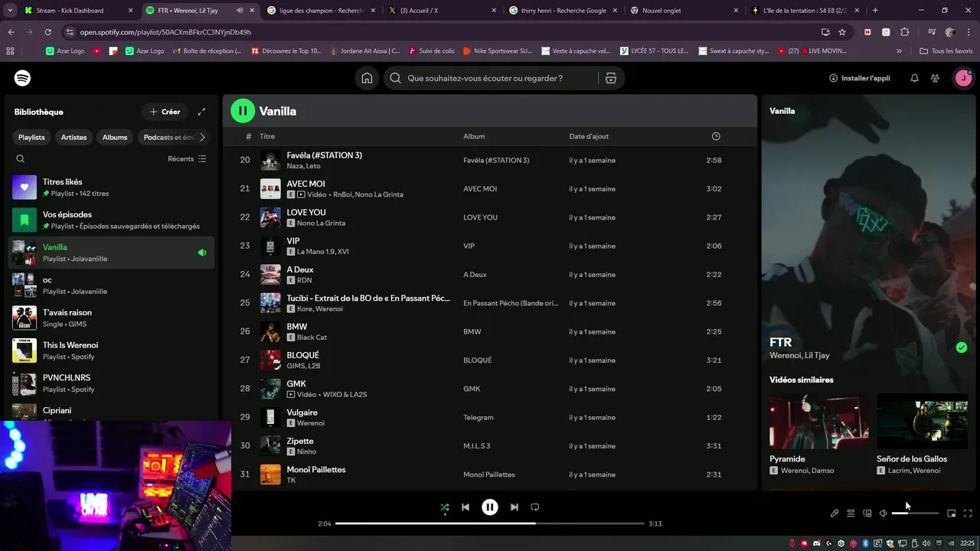Open the play queue icon
This screenshot has height=551, width=980.
(x=851, y=514)
